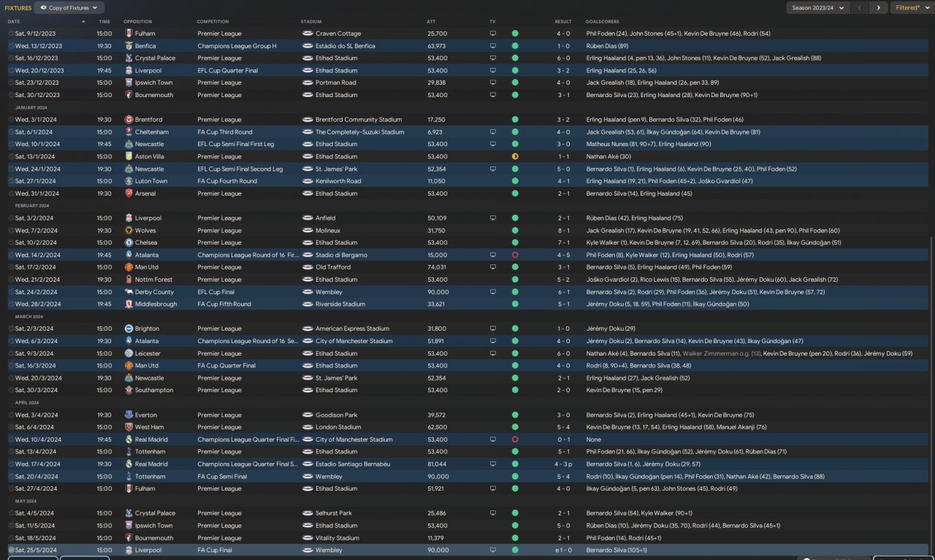935x560 pixels.
Task: Tick the selection circle for Sat, 9/12/2023
Action: (x=11, y=34)
